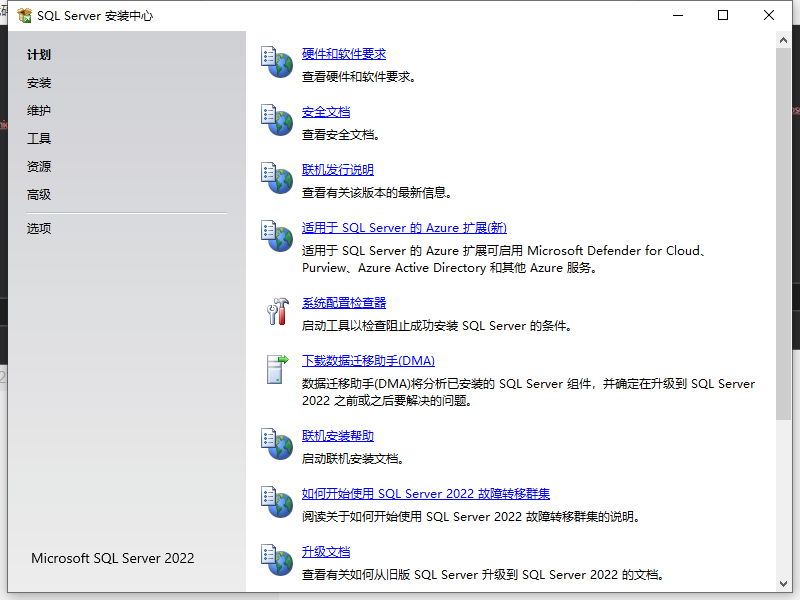The width and height of the screenshot is (800, 600).
Task: Click the SQL Server 安装中心 title bar icon
Action: pyautogui.click(x=24, y=16)
